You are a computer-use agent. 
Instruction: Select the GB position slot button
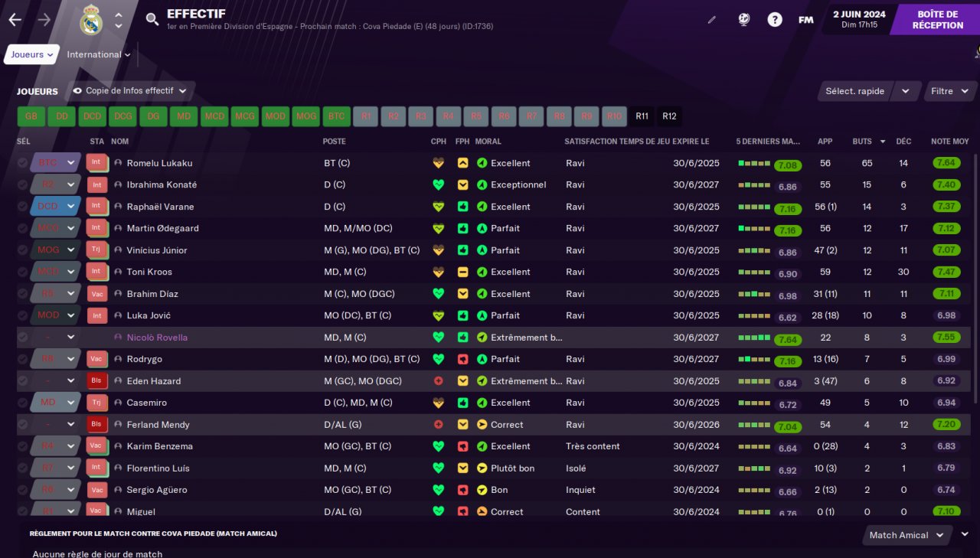(31, 116)
